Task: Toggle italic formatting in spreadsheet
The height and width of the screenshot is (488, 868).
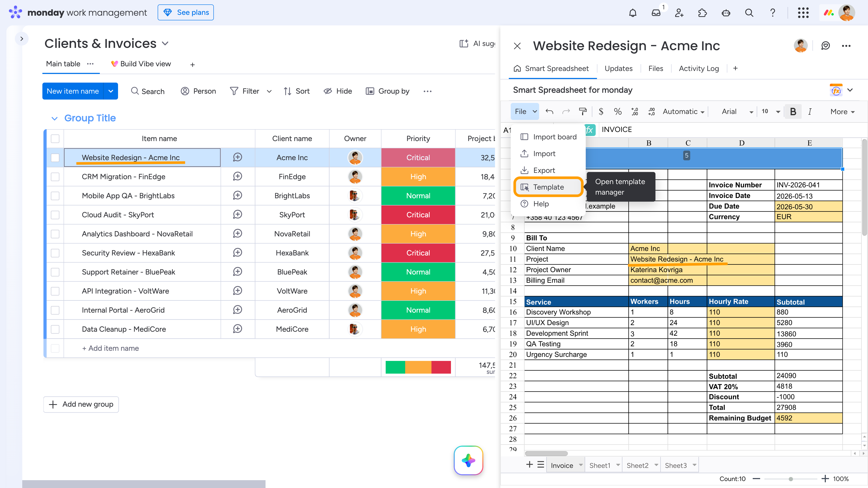Action: click(x=810, y=111)
